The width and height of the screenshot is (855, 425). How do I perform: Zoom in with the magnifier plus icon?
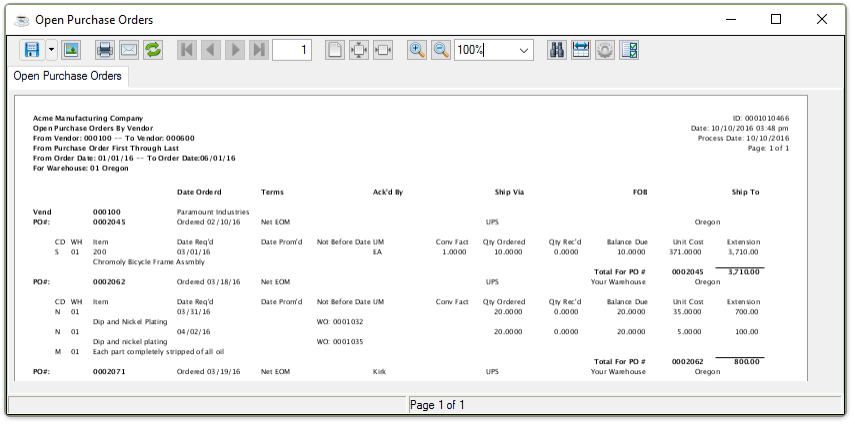coord(417,49)
